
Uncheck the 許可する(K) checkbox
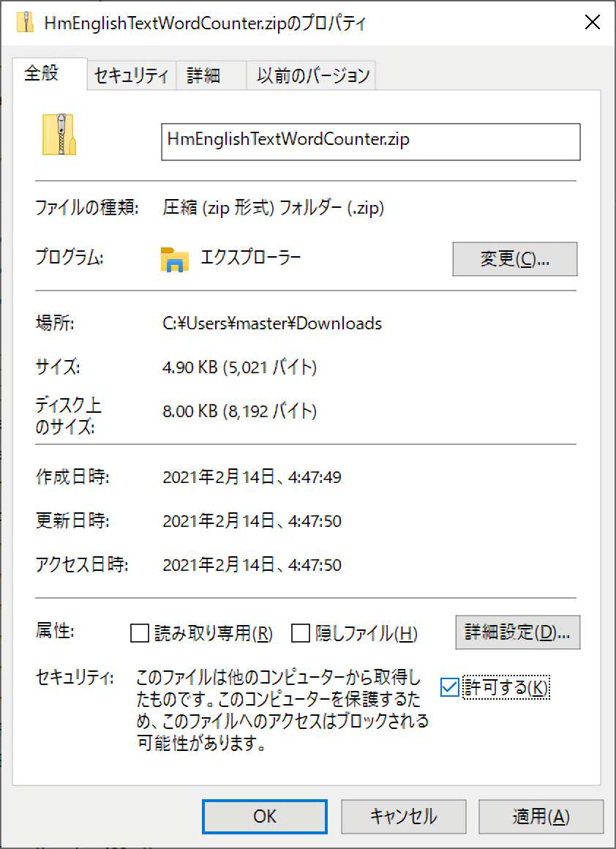(x=450, y=687)
